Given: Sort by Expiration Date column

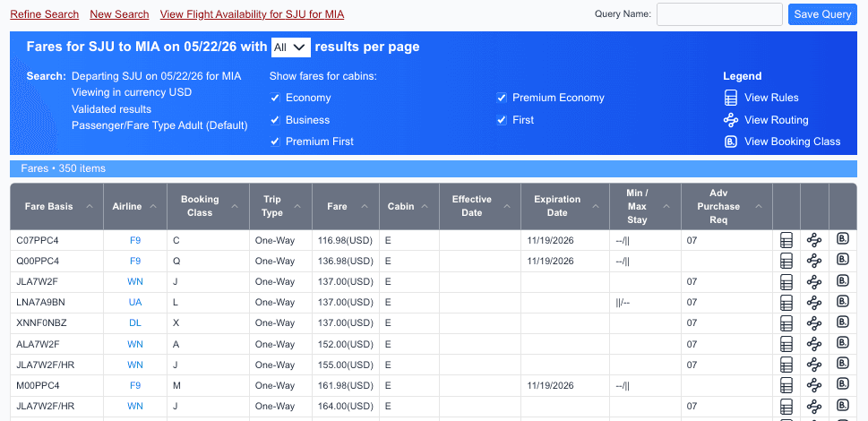Looking at the screenshot, I should click(565, 206).
